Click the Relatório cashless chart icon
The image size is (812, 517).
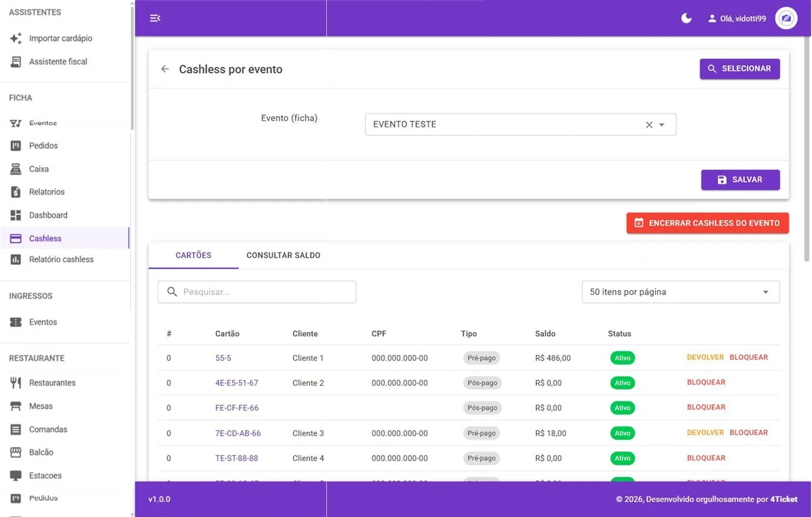point(16,259)
